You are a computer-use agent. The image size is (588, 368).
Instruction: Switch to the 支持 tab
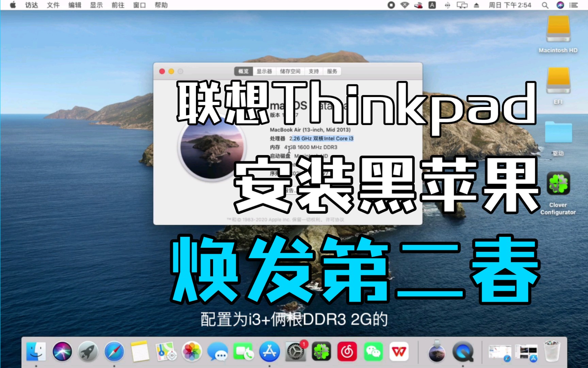(314, 71)
